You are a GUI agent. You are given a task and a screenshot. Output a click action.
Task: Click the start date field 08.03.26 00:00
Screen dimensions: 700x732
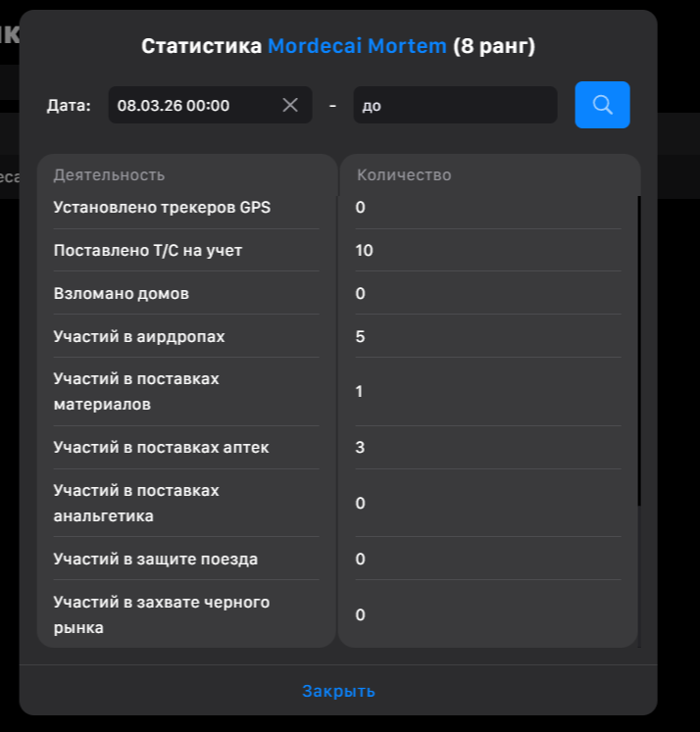tap(191, 106)
